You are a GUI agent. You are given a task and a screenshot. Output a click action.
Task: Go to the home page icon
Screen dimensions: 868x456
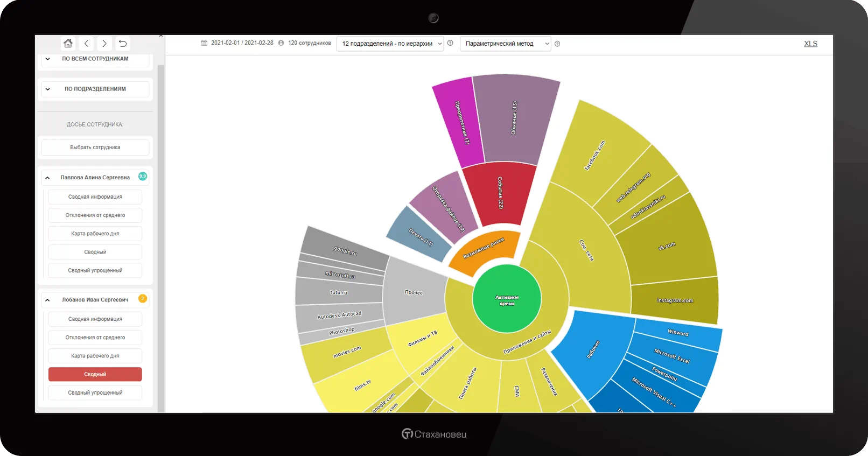[x=68, y=44]
